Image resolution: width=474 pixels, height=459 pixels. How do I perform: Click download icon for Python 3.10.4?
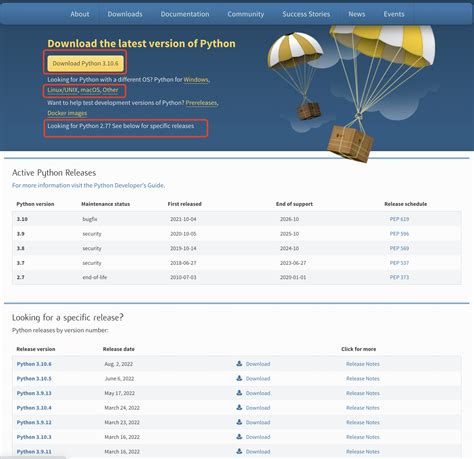pyautogui.click(x=239, y=407)
